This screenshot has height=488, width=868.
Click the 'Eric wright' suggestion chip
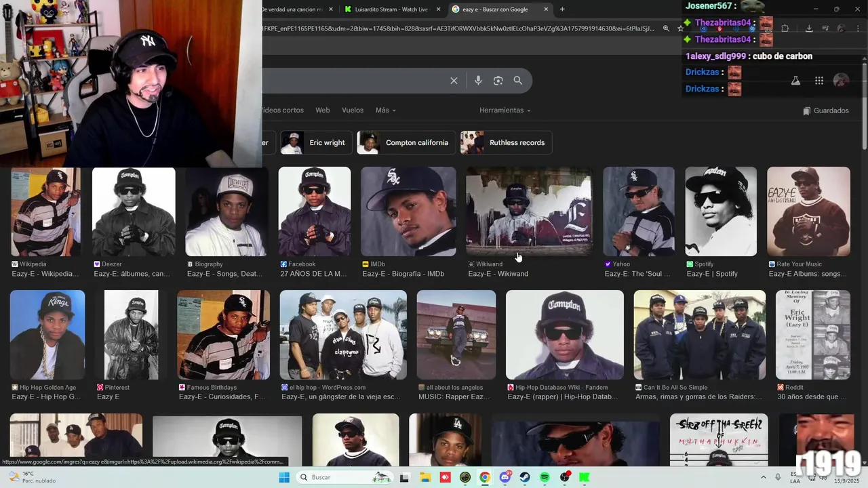point(317,142)
